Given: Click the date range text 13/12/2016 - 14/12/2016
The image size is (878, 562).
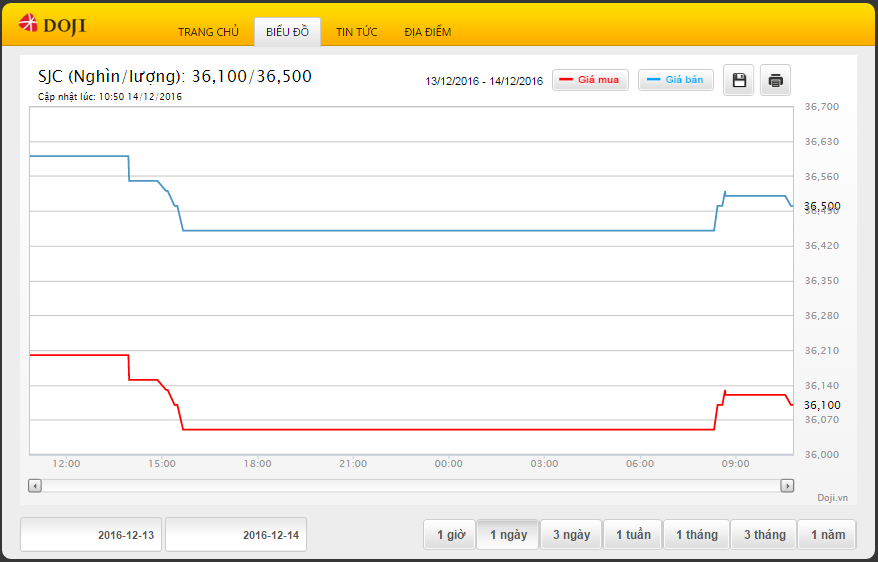Looking at the screenshot, I should (x=484, y=81).
